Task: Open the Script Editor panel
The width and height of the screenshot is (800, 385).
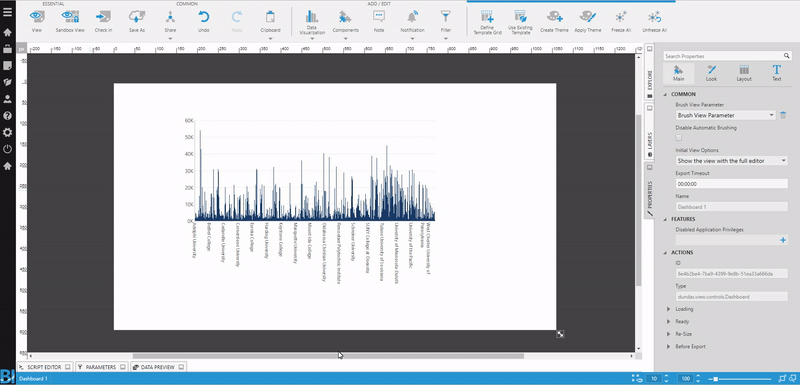Action: point(45,367)
